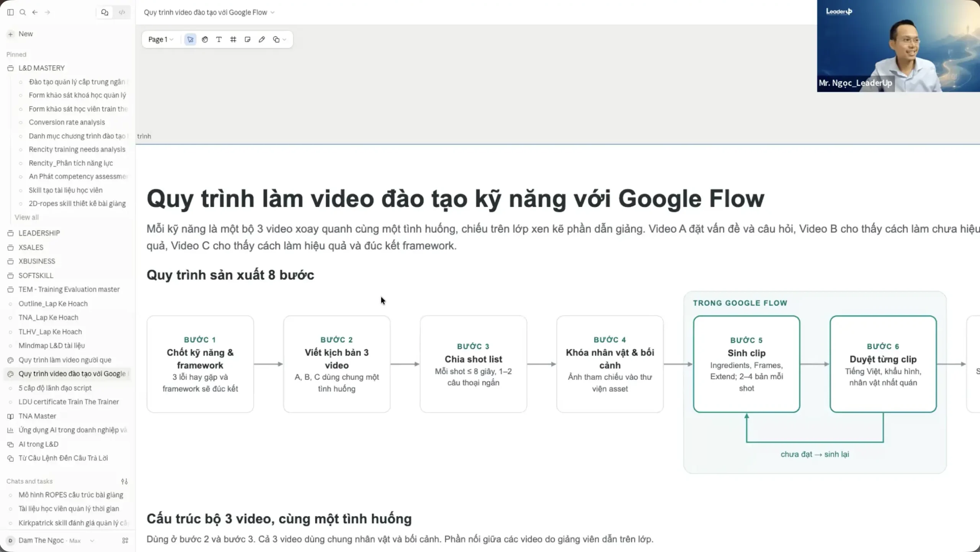Switch to the code mode icon
Image resolution: width=980 pixels, height=552 pixels.
[x=122, y=12]
